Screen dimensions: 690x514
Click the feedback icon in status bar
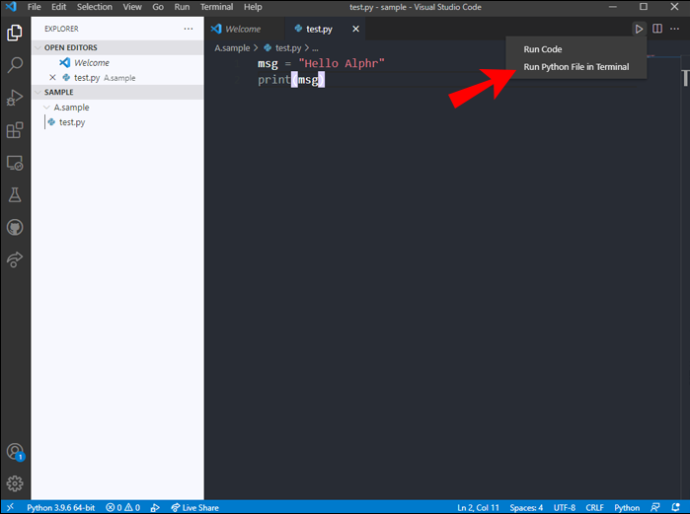point(655,507)
